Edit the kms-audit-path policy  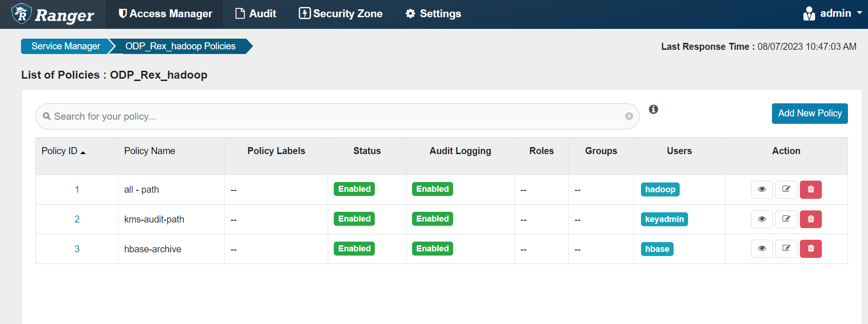[786, 219]
